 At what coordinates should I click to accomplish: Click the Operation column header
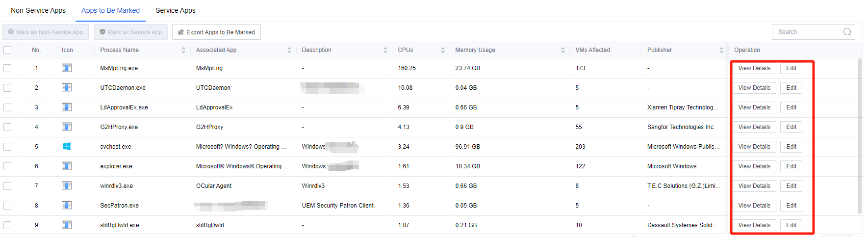click(x=747, y=50)
